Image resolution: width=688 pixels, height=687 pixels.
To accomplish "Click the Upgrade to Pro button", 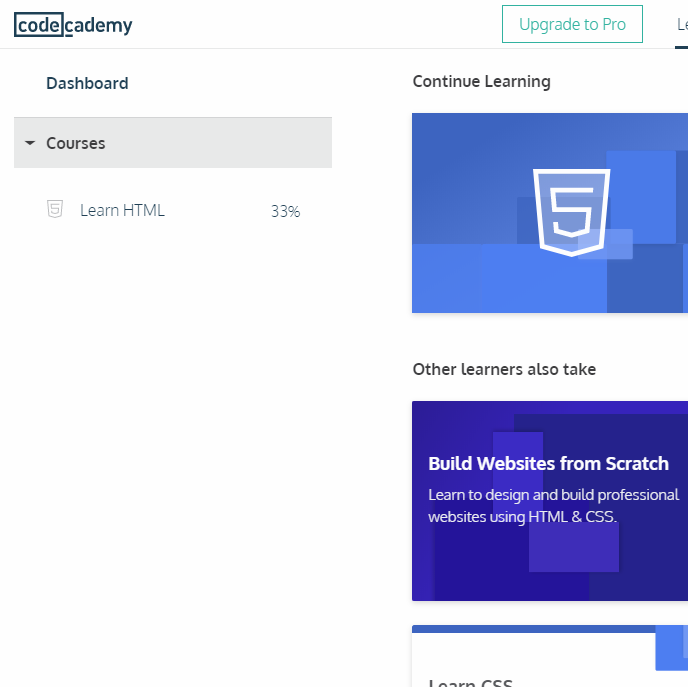I will tap(572, 24).
